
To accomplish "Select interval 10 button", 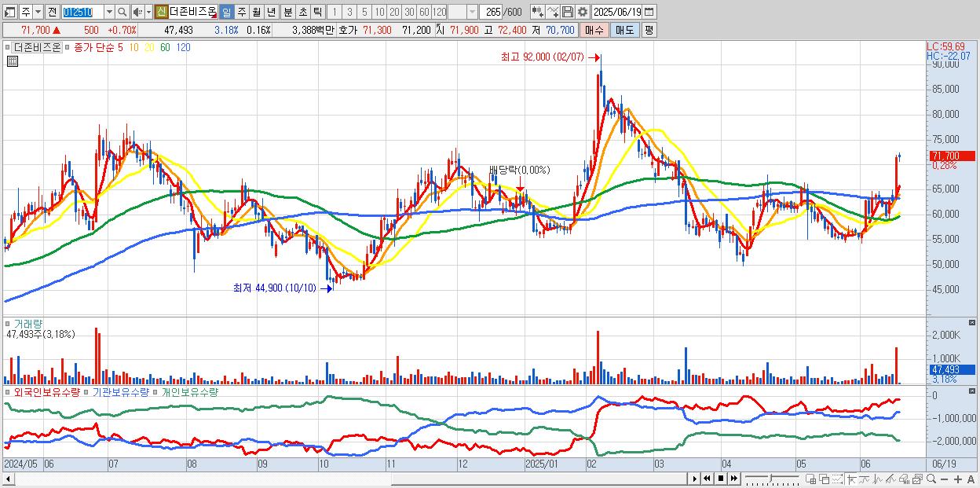I will pos(379,12).
